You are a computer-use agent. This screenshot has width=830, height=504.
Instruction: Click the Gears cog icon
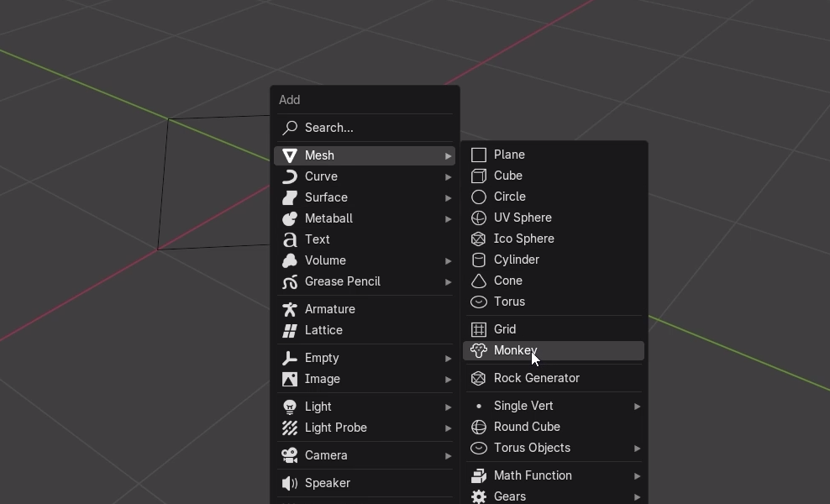[x=479, y=496]
